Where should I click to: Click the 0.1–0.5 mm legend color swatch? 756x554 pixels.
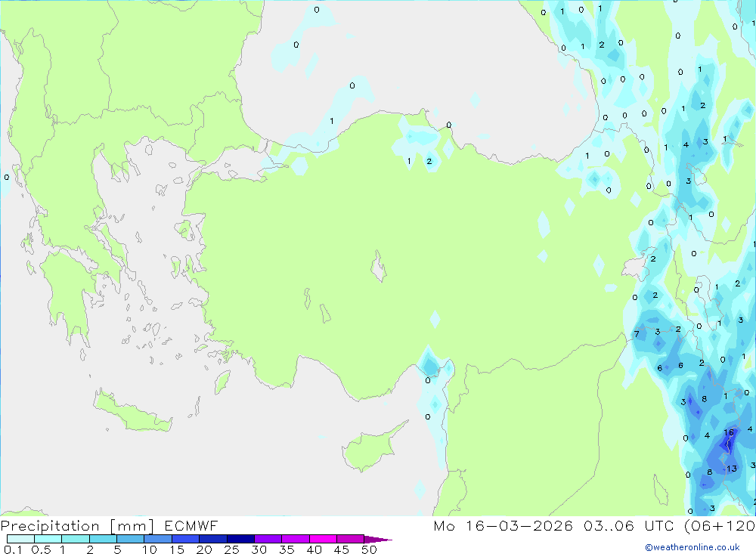click(20, 539)
